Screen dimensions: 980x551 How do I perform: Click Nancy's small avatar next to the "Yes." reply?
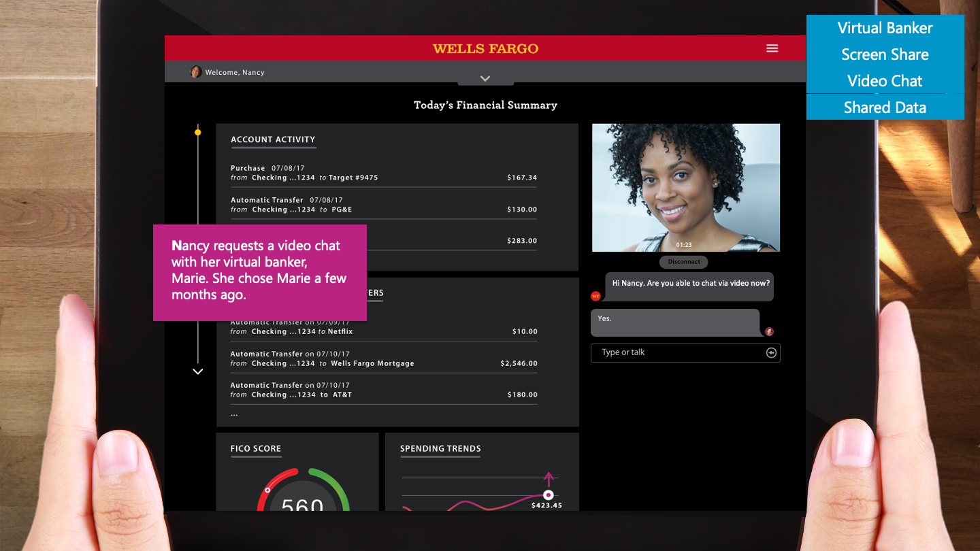[x=769, y=331]
